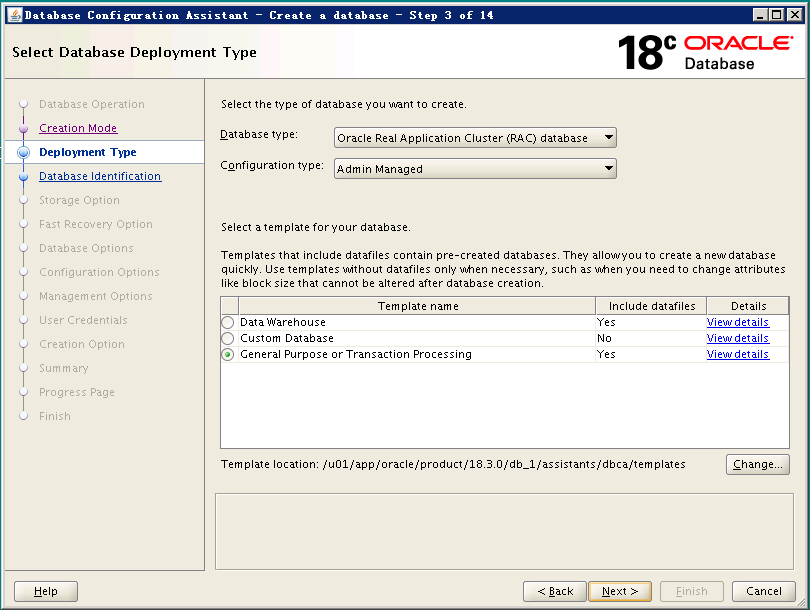810x610 pixels.
Task: Select the Deployment Type step in sidebar
Action: coord(88,152)
